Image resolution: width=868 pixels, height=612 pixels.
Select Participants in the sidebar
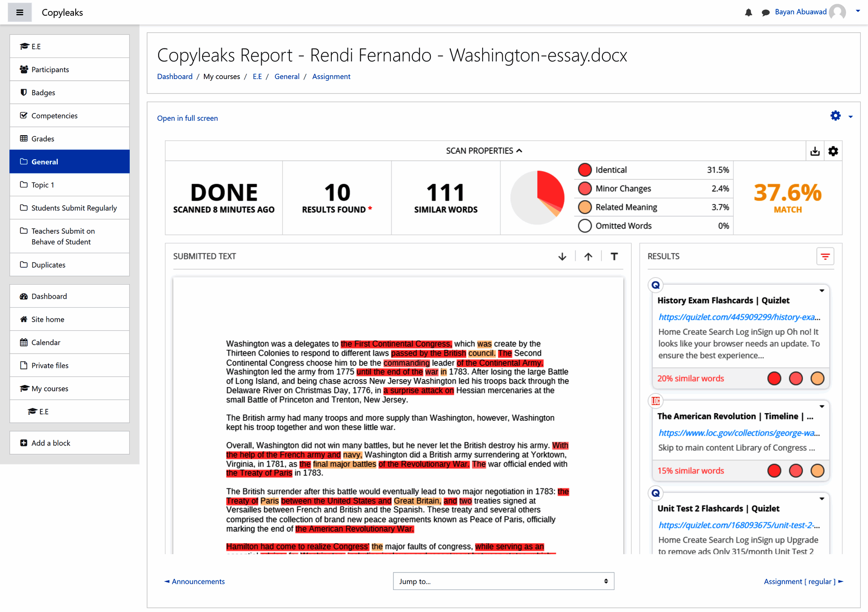50,69
